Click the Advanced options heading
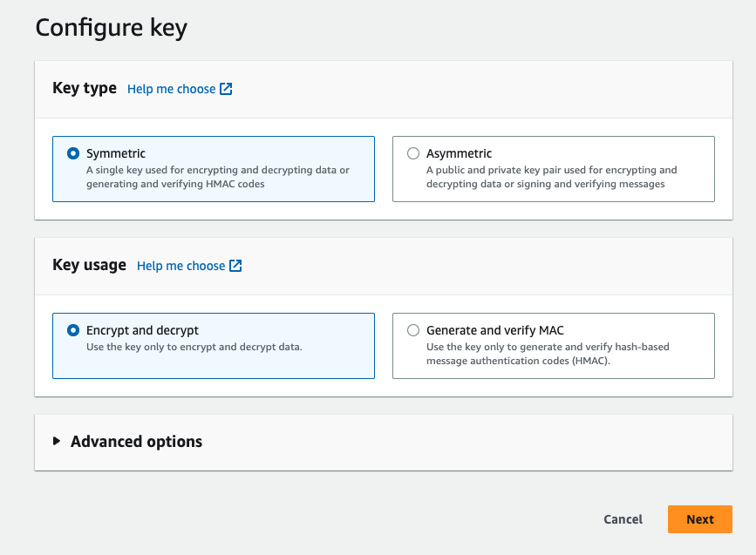The image size is (756, 555). [136, 442]
